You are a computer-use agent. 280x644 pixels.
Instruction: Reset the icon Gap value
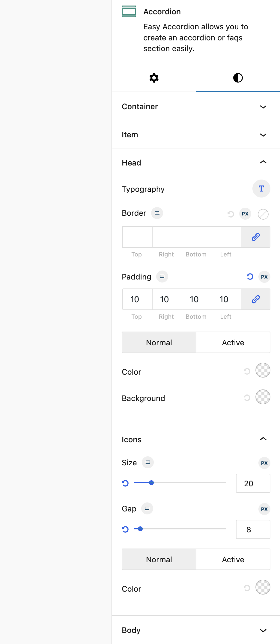(125, 529)
